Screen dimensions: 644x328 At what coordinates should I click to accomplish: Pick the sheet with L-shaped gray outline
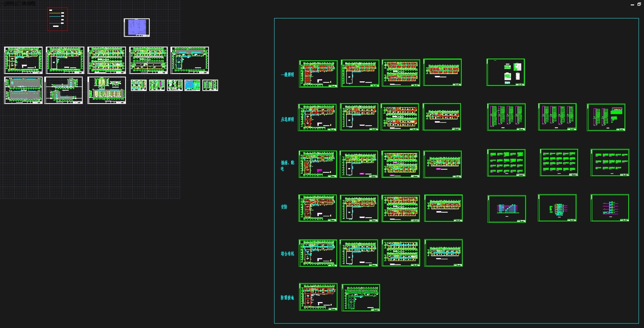click(x=64, y=90)
